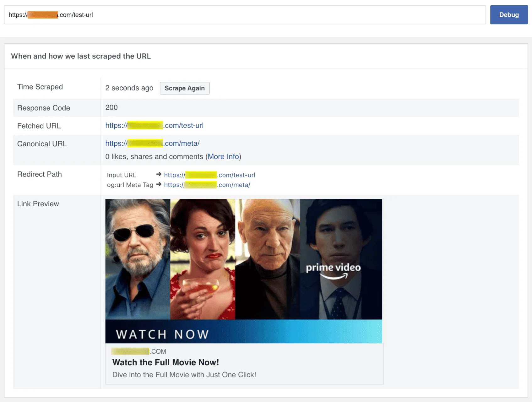Open the og:url Meta Tag link
Viewport: 532px width, 402px height.
coord(207,185)
